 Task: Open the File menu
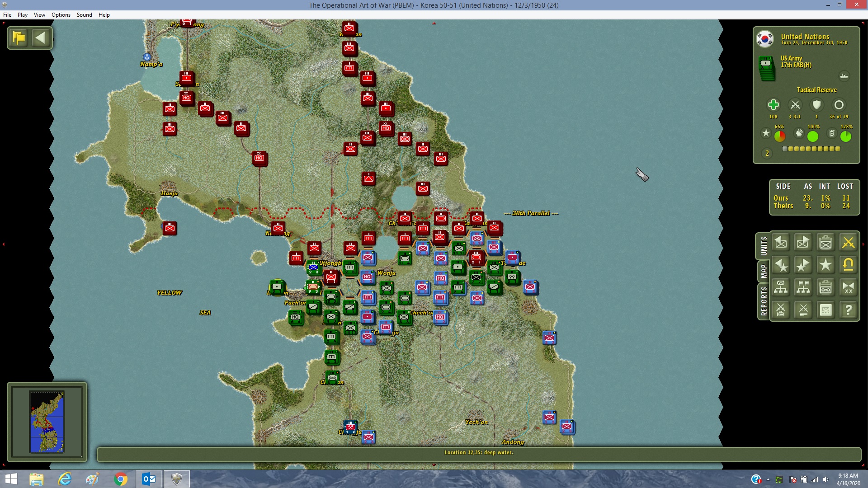pyautogui.click(x=7, y=15)
